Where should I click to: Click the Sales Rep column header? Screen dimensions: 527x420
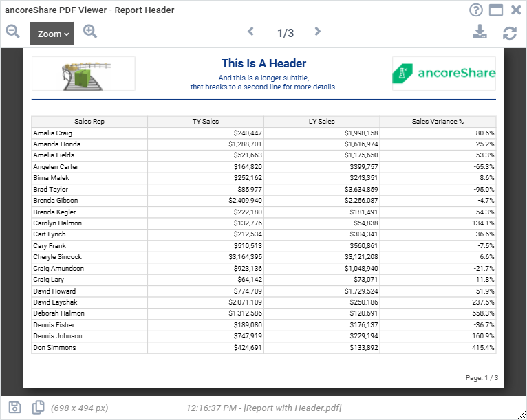[89, 122]
